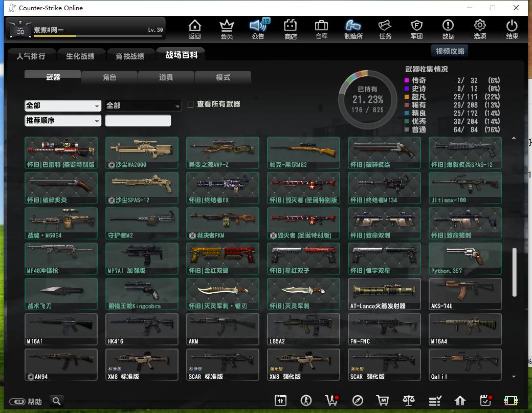Viewport: 532px width, 413px height.
Task: Open the 公告 announcements speaker icon
Action: [258, 29]
